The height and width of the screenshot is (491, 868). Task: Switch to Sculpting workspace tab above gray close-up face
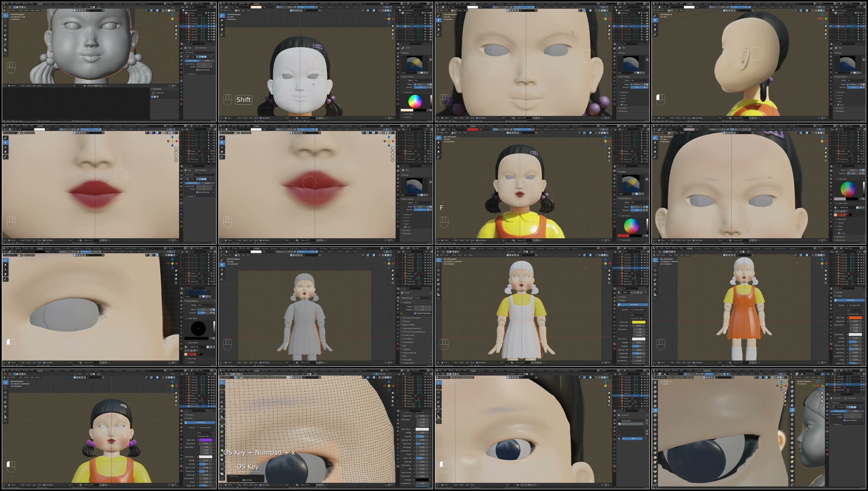point(57,4)
